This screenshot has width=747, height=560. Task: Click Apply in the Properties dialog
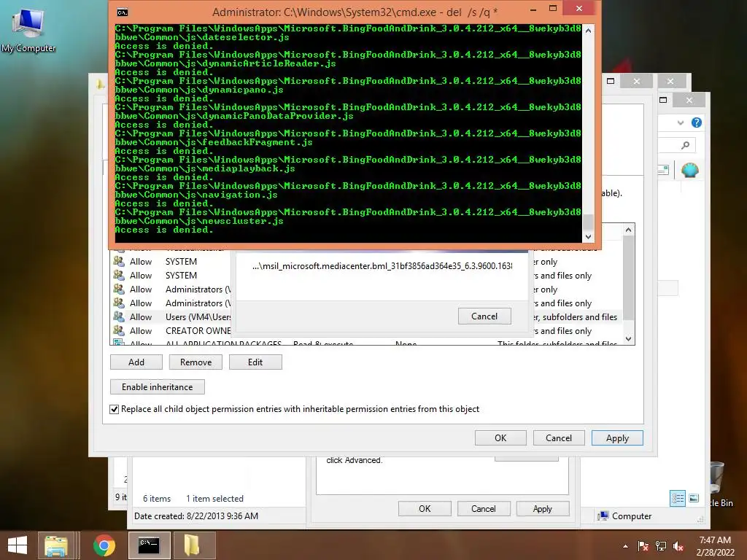542,508
